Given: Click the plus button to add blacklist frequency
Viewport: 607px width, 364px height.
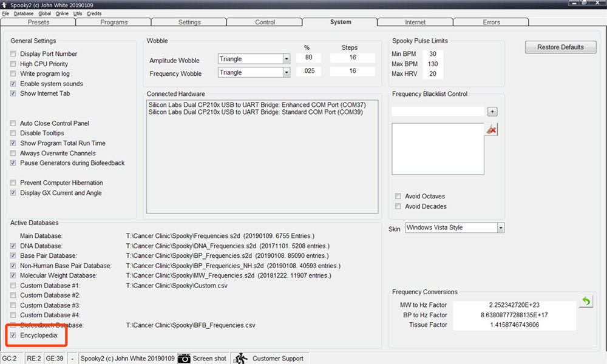Looking at the screenshot, I should (x=492, y=112).
